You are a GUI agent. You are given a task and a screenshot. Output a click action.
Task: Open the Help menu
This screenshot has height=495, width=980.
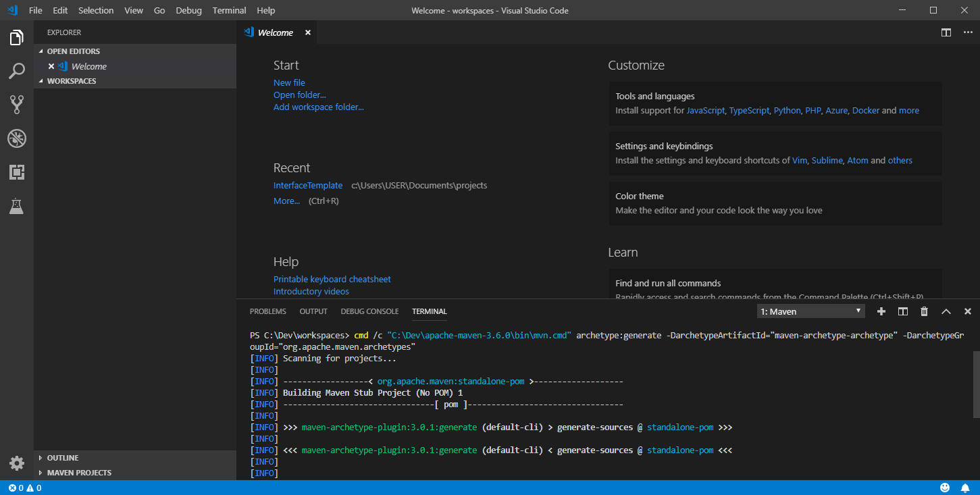coord(266,10)
